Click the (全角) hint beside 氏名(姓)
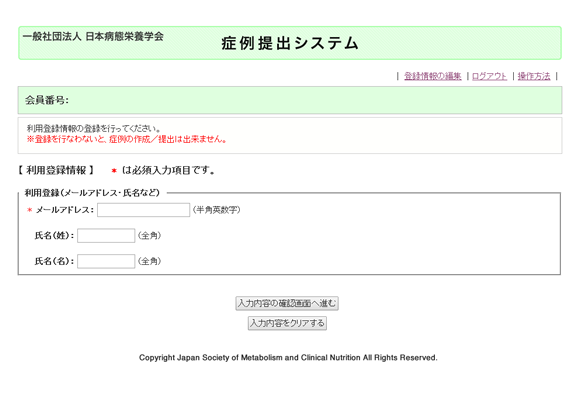 click(x=149, y=236)
